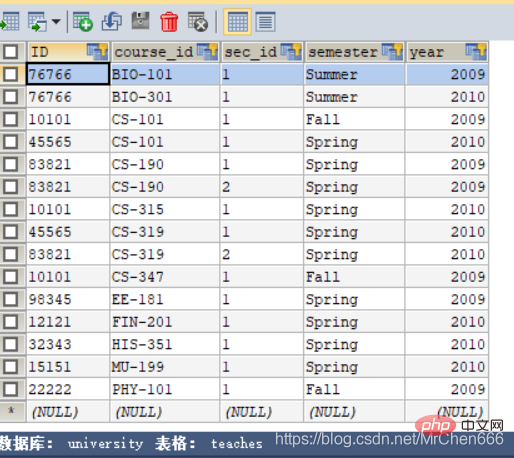Sort by the course_id column header
Screen dimensions: 514x458
point(165,52)
